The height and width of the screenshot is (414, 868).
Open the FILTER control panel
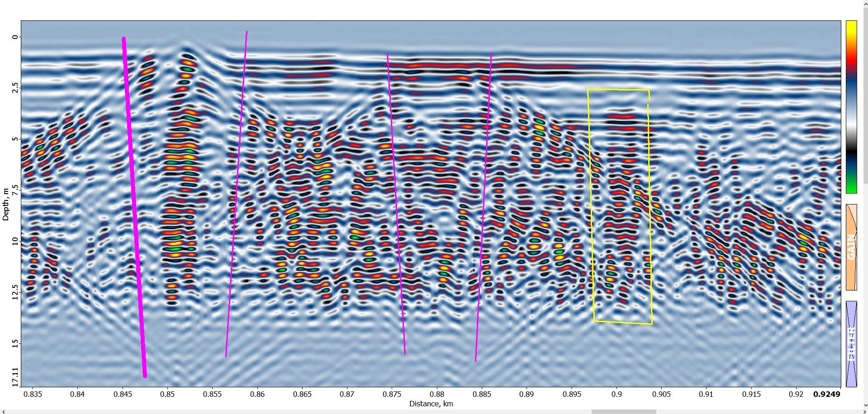[851, 344]
